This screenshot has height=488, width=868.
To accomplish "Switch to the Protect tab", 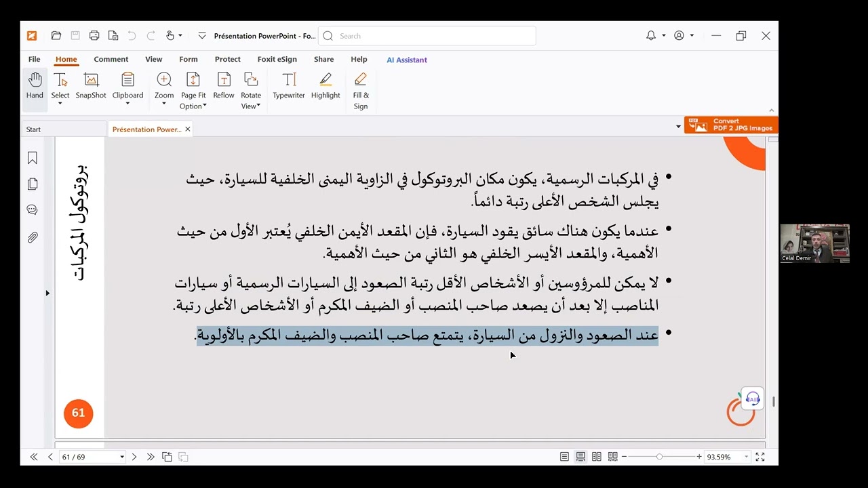I will pos(228,60).
